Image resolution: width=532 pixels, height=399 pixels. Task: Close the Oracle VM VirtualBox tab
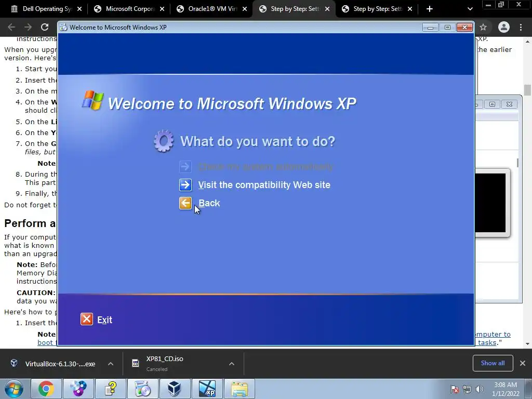coord(245,9)
